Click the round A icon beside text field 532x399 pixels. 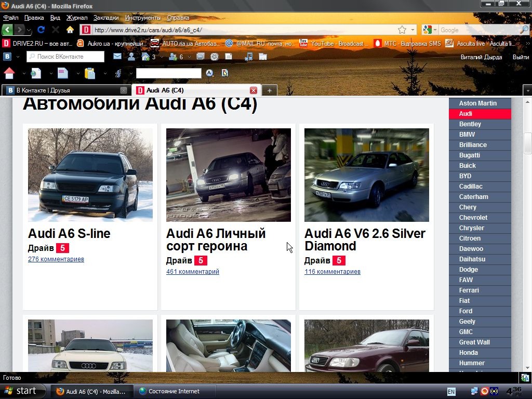pos(209,73)
